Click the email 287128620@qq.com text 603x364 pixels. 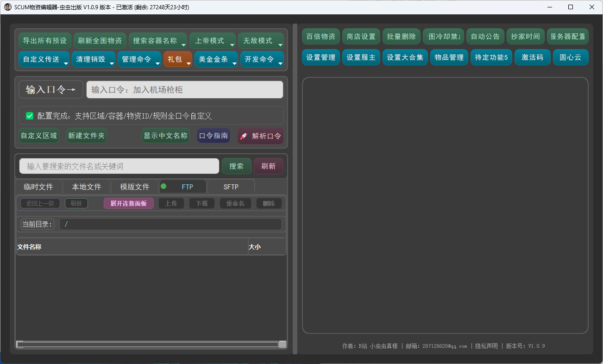point(445,346)
